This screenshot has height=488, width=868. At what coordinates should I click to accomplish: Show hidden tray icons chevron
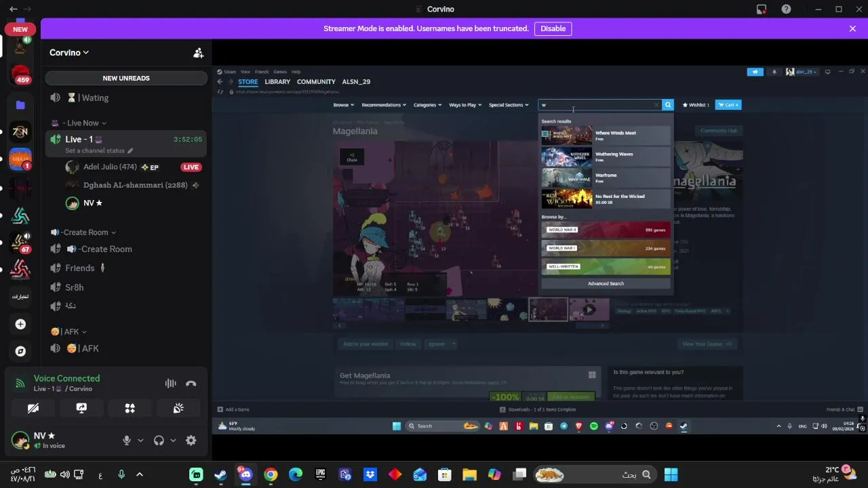140,474
